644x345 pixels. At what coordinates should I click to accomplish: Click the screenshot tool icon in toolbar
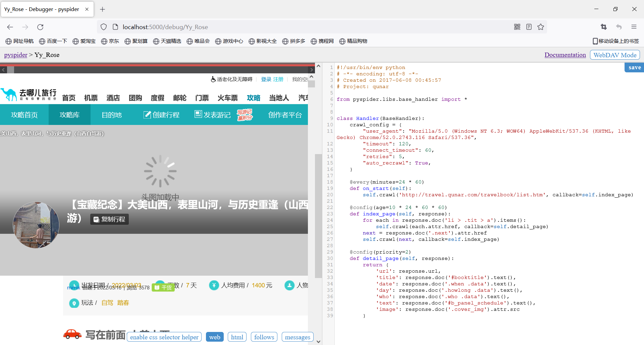click(x=604, y=27)
